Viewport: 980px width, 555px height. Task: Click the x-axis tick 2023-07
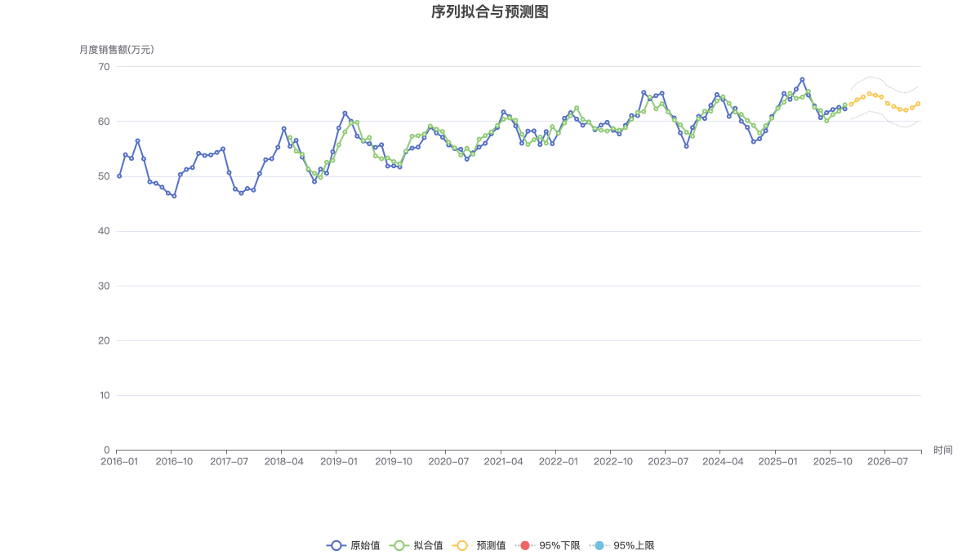668,461
